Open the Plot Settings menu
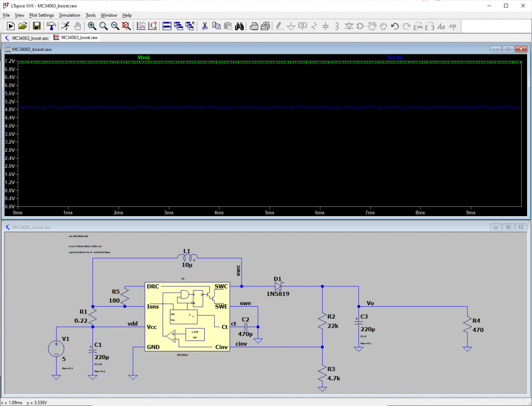532x406 pixels. click(x=42, y=15)
